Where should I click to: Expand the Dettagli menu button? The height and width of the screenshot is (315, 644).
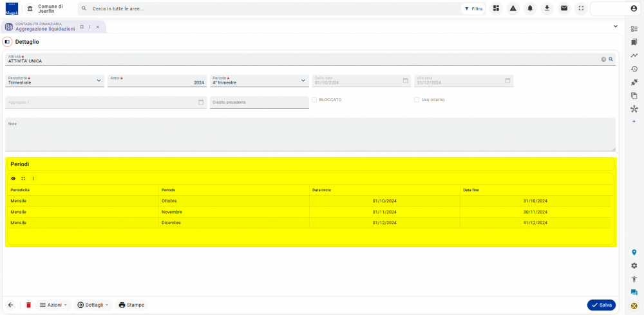click(x=93, y=305)
